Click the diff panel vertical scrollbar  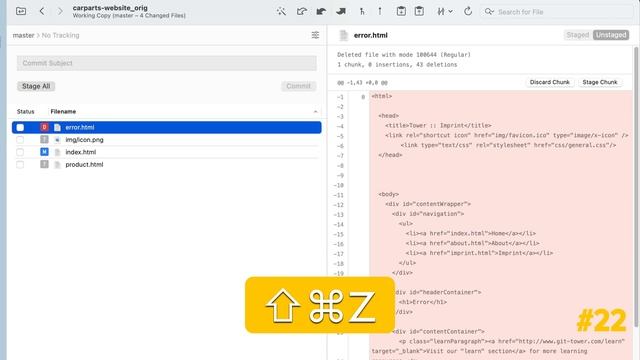[636, 187]
